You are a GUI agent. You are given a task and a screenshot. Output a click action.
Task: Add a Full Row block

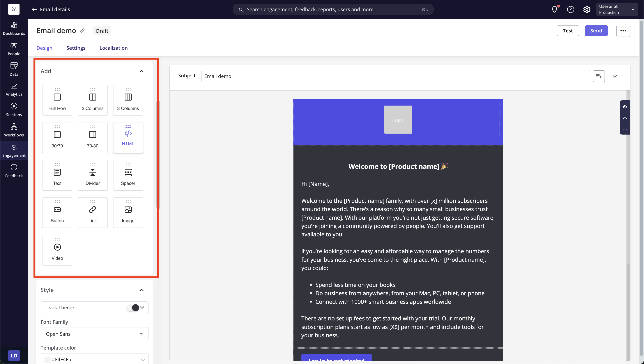(x=57, y=100)
